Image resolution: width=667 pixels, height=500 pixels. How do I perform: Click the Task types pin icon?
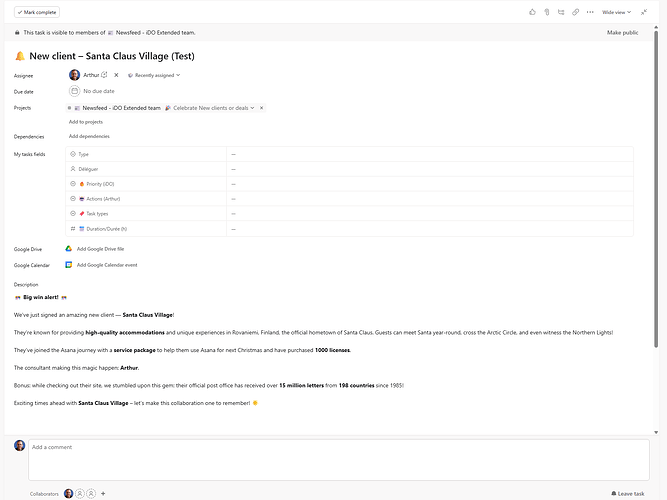(x=82, y=214)
